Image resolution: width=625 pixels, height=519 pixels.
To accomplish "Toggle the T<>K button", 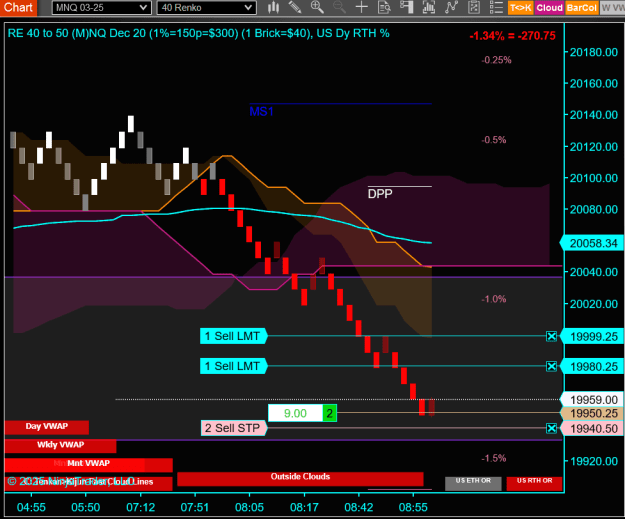I will coord(521,8).
